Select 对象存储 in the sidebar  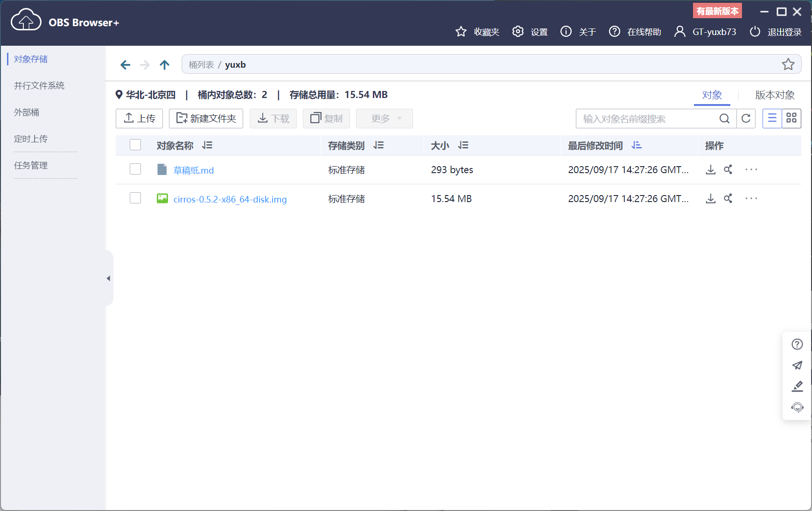coord(31,59)
